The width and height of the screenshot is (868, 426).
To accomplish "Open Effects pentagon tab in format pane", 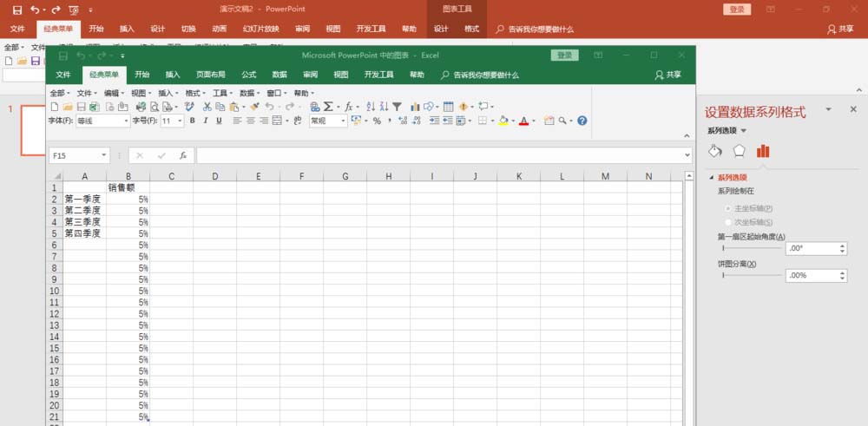I will [739, 151].
